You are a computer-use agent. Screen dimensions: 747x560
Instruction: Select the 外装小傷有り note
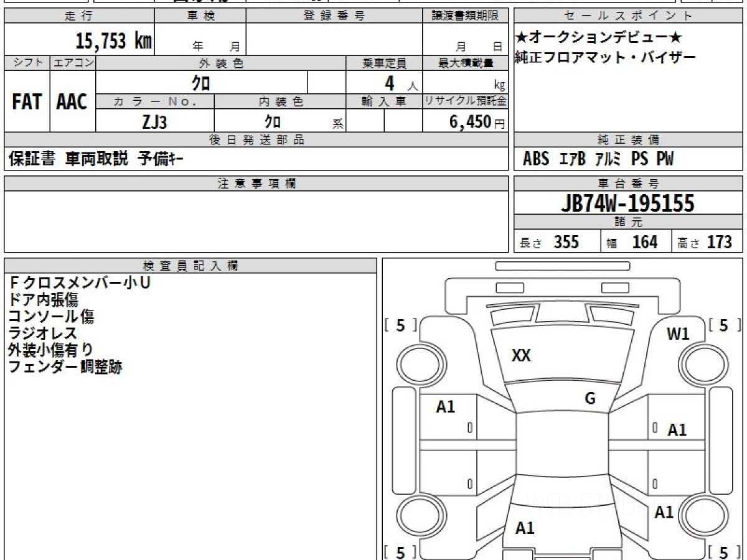tap(51, 350)
